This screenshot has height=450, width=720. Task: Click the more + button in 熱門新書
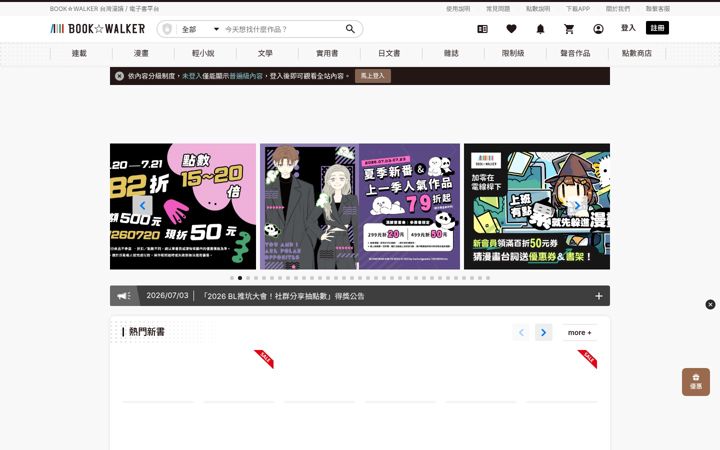coord(579,332)
